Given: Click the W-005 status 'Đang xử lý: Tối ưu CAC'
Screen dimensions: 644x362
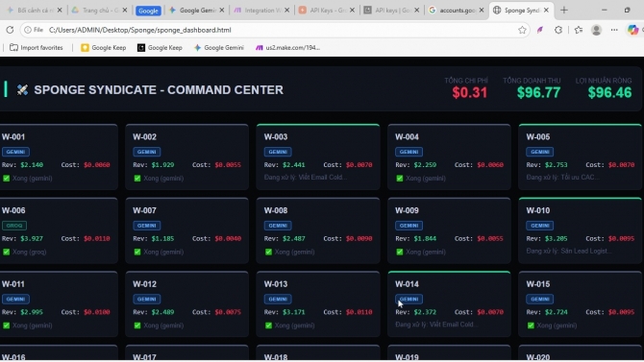Looking at the screenshot, I should pyautogui.click(x=562, y=177).
